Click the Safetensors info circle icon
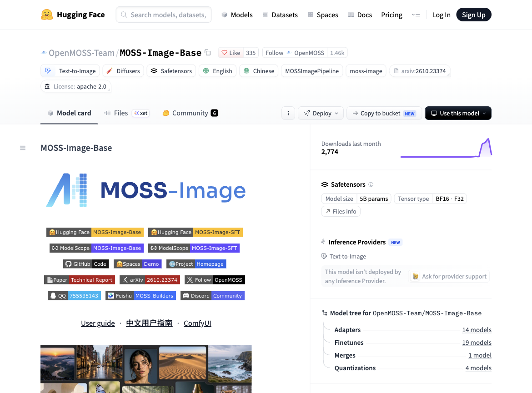Image resolution: width=532 pixels, height=393 pixels. (371, 184)
